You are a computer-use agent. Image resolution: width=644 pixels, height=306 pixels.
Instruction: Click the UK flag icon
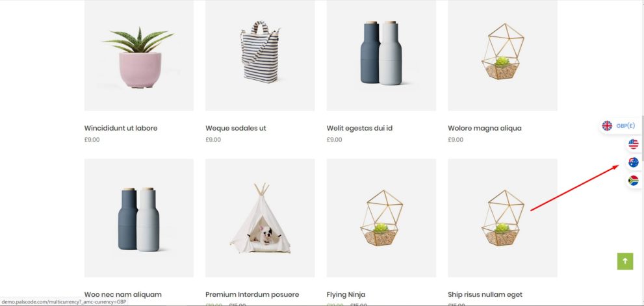[607, 125]
